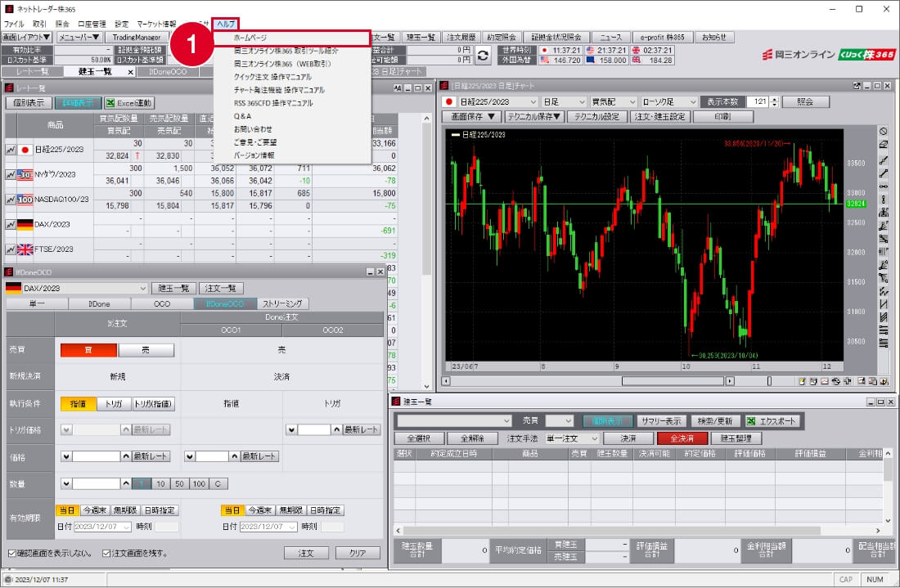This screenshot has width=900, height=588.
Task: Toggle 注文画面を残す checkbox
Action: (106, 553)
